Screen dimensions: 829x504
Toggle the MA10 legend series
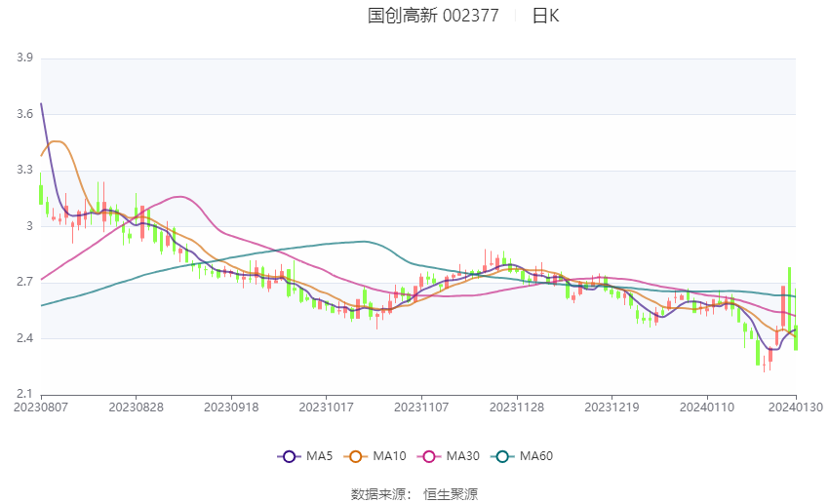click(375, 456)
